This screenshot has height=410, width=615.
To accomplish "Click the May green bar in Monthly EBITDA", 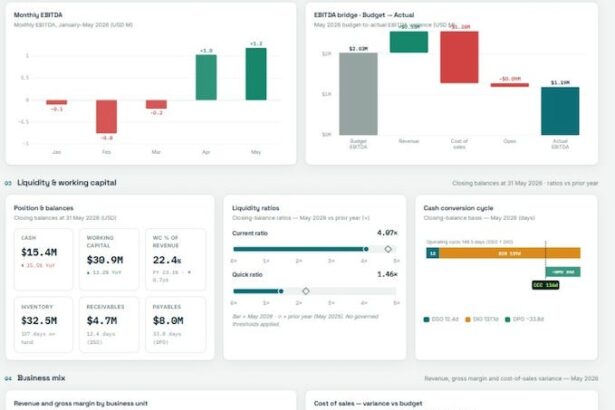I will pyautogui.click(x=256, y=74).
